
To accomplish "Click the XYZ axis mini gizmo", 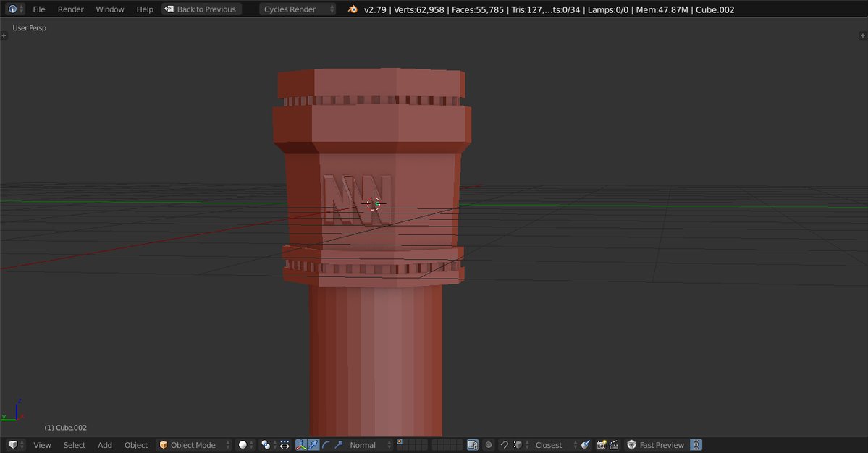I will pyautogui.click(x=13, y=410).
